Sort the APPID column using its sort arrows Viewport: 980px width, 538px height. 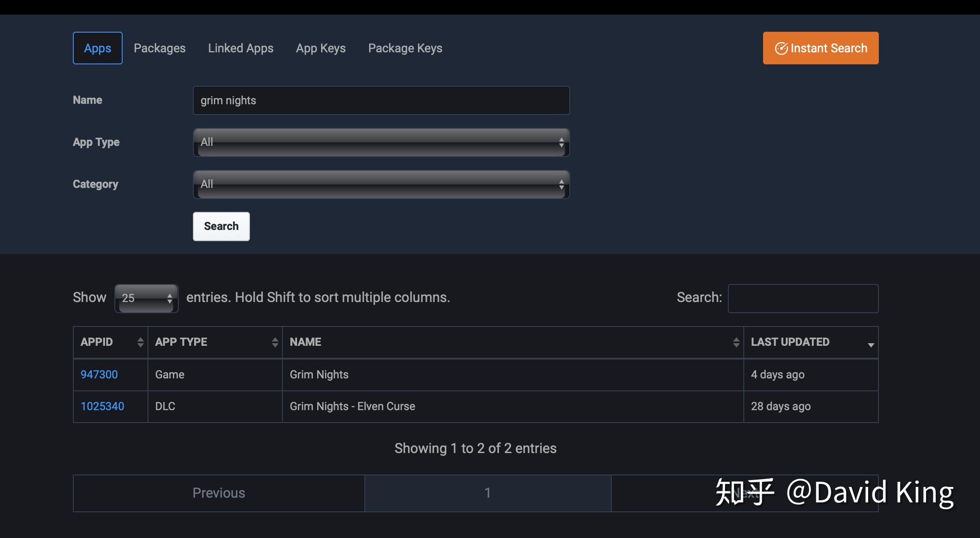(141, 342)
